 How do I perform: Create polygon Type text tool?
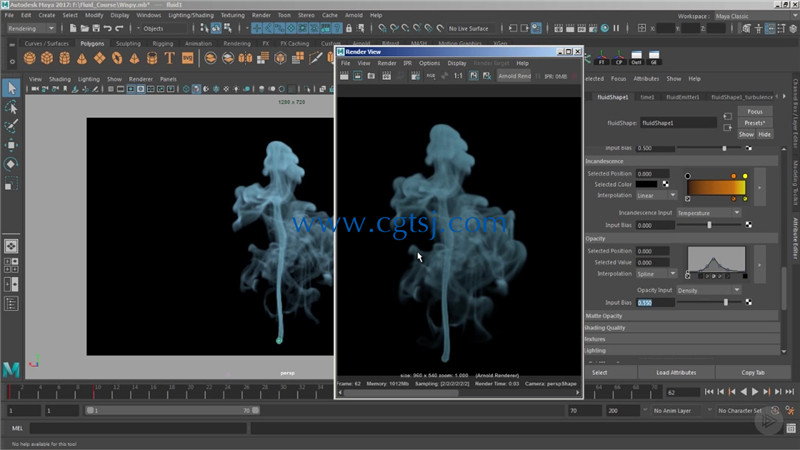coord(169,58)
